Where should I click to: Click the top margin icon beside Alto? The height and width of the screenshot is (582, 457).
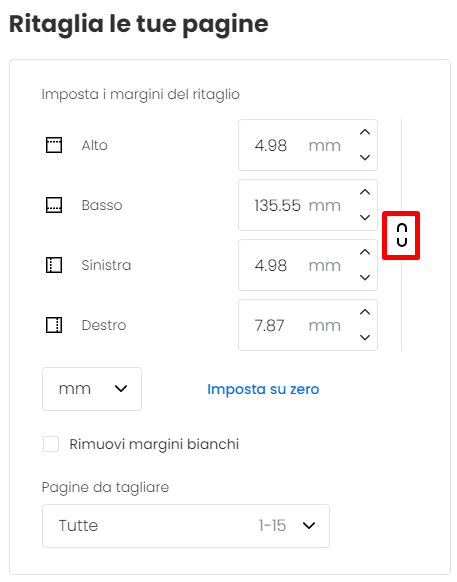[x=54, y=145]
